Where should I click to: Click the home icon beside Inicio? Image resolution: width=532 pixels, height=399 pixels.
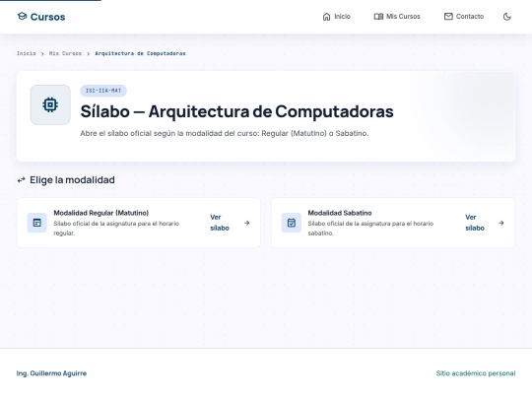[326, 17]
